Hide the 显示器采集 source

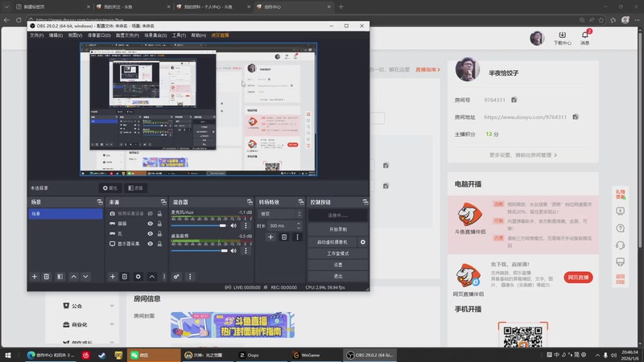click(151, 244)
